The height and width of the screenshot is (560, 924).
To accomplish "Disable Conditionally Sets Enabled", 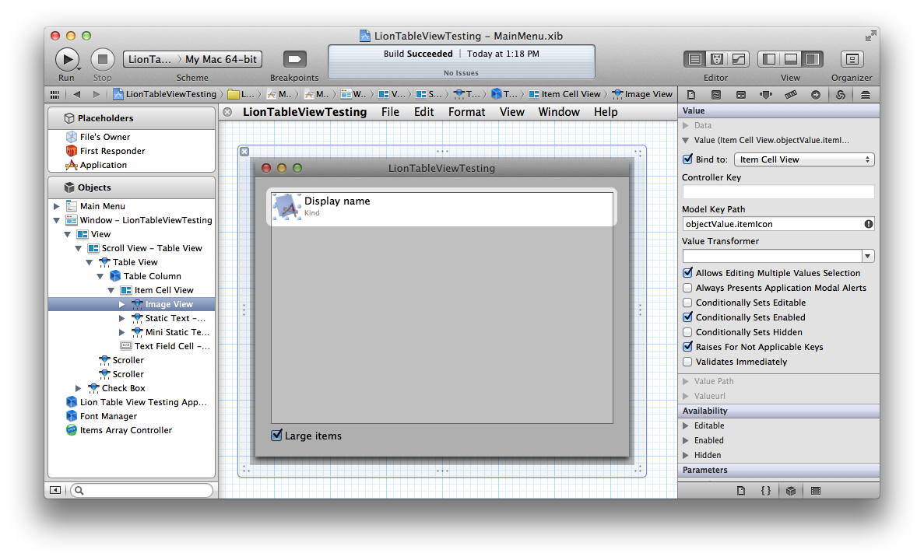I will click(687, 317).
